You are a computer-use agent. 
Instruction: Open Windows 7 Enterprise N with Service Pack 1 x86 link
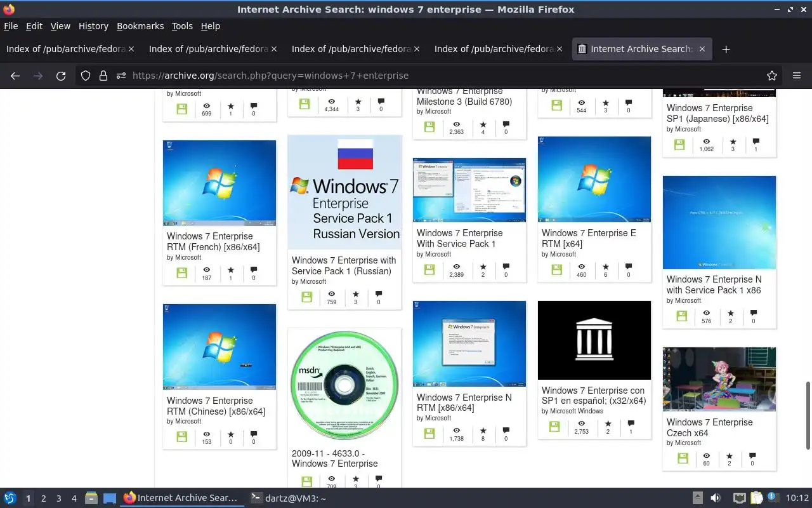714,285
